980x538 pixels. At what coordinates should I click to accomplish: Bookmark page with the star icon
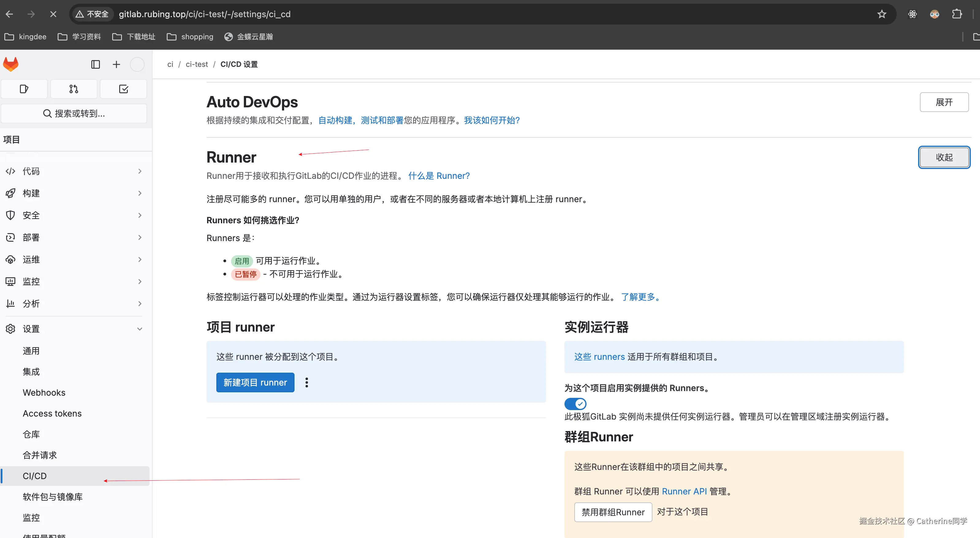(881, 14)
